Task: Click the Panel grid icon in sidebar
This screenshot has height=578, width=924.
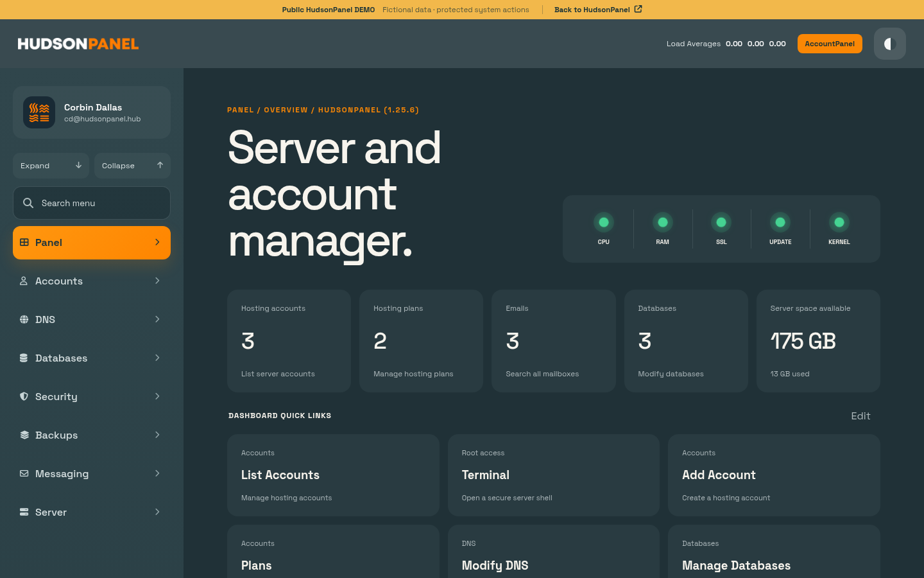Action: coord(24,242)
